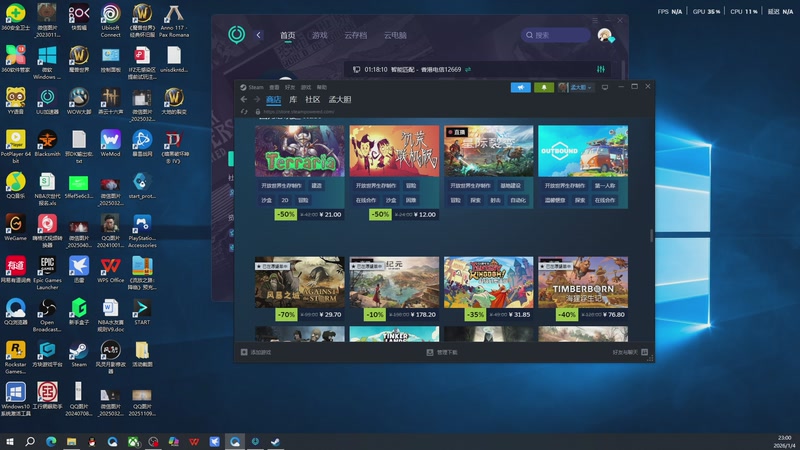This screenshot has height=450, width=800.
Task: Open the Kingdom game capsule priced ¥31.85
Action: [x=488, y=282]
